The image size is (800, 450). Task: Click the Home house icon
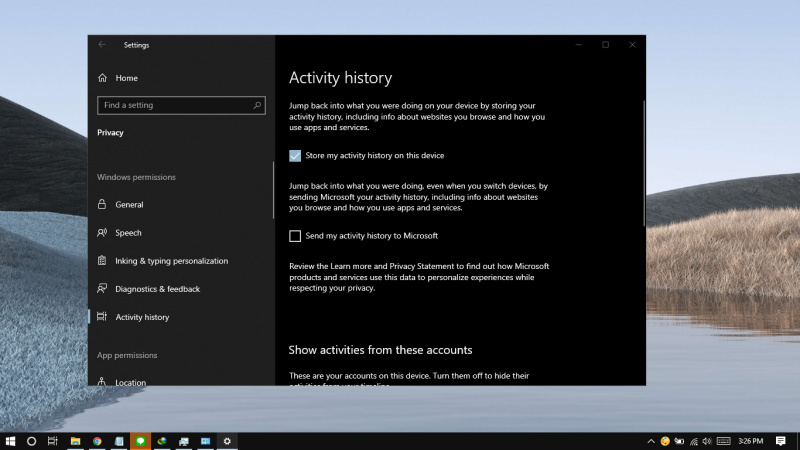click(103, 78)
